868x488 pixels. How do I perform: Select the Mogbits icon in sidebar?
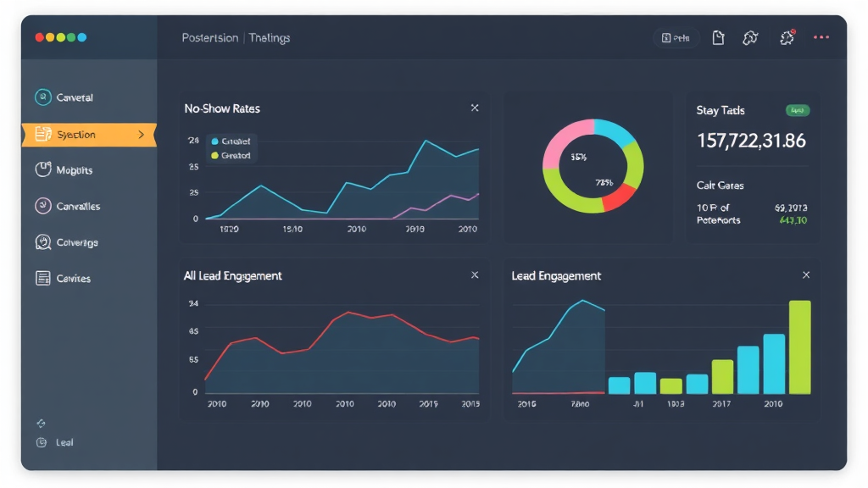tap(43, 169)
